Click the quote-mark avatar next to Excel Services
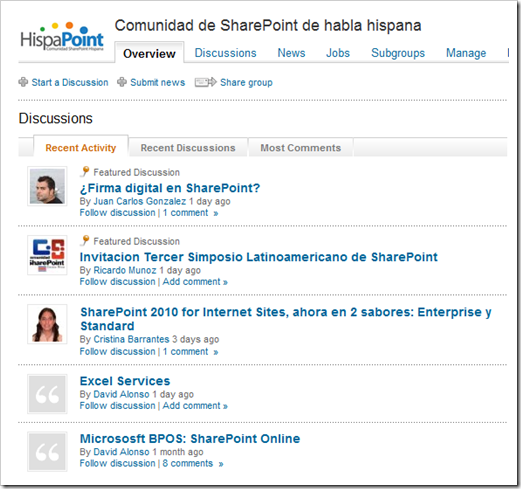 pyautogui.click(x=47, y=394)
